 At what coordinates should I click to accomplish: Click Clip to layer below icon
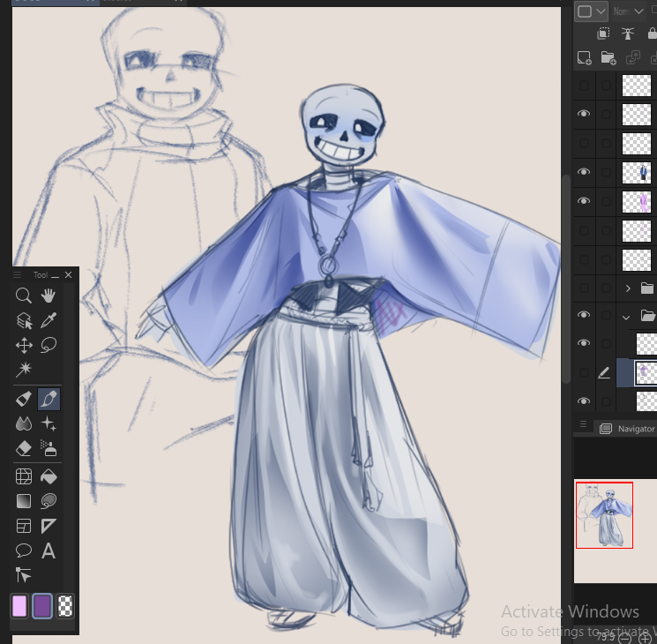point(603,34)
